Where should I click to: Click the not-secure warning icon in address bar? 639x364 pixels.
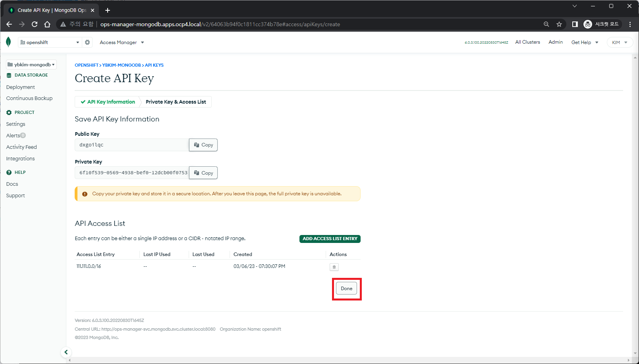[x=63, y=24]
